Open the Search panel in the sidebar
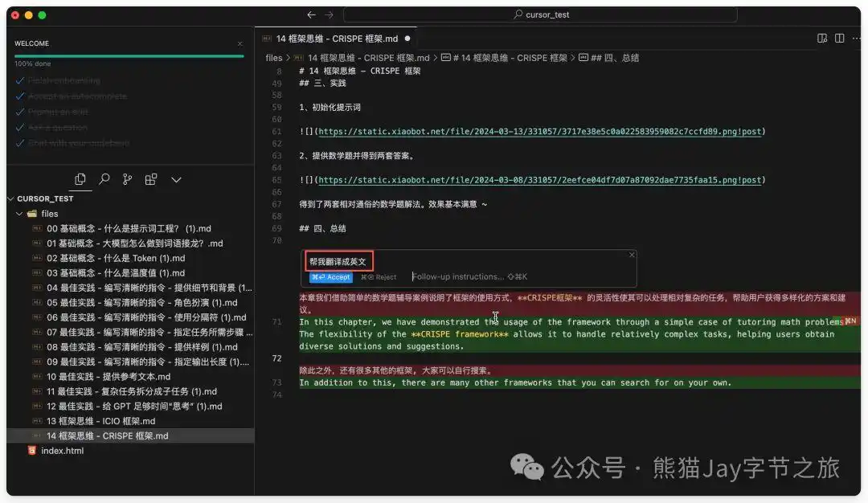 pyautogui.click(x=104, y=179)
